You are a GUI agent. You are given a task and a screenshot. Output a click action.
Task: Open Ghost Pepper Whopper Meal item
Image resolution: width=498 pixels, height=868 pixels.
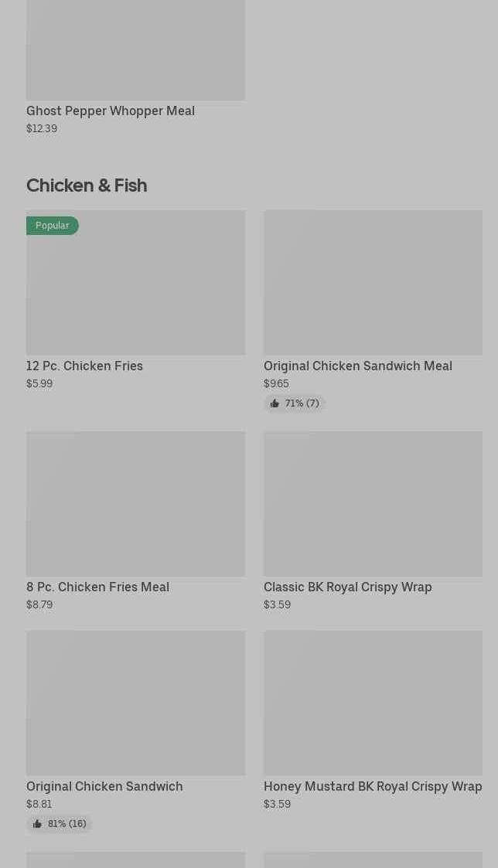(x=136, y=67)
